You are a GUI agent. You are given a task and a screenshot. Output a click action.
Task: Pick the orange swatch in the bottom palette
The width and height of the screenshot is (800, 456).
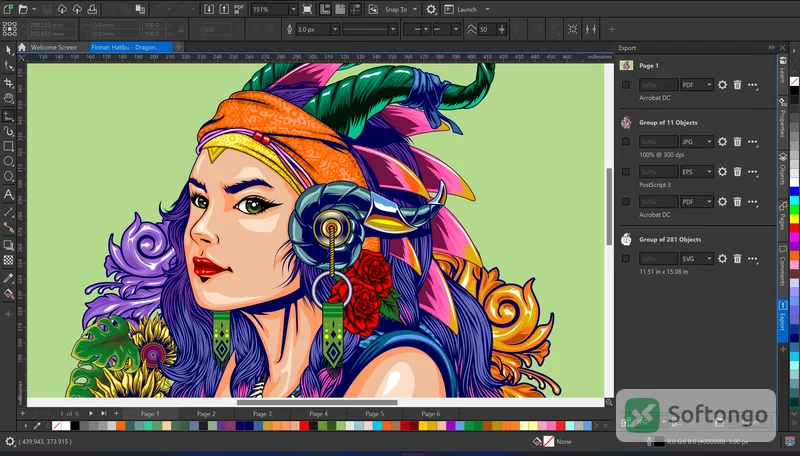tap(120, 425)
